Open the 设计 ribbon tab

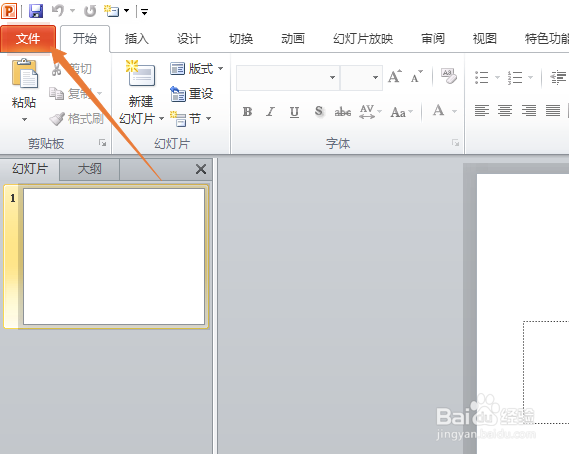point(189,38)
